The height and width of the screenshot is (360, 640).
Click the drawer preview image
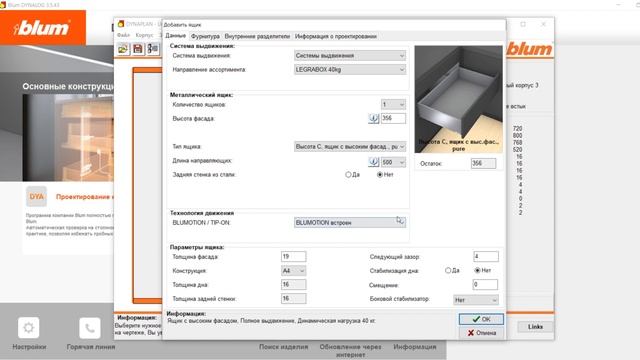[458, 99]
